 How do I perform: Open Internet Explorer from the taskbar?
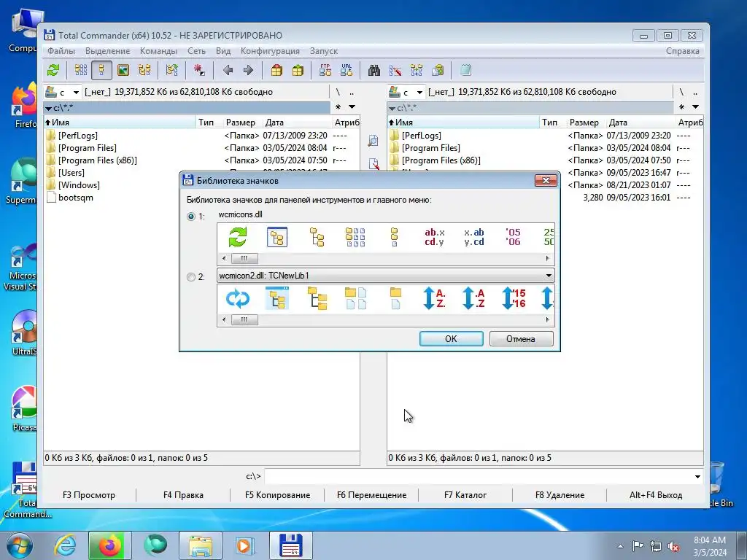point(65,545)
